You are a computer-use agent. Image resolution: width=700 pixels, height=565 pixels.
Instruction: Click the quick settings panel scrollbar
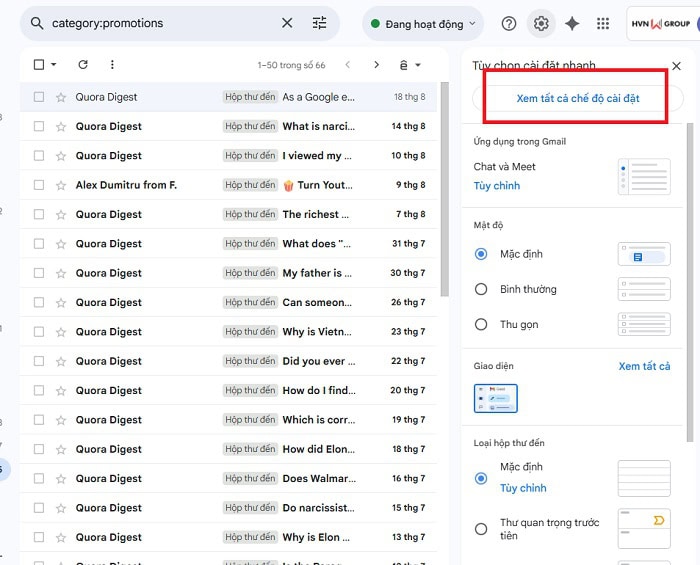pyautogui.click(x=690, y=283)
